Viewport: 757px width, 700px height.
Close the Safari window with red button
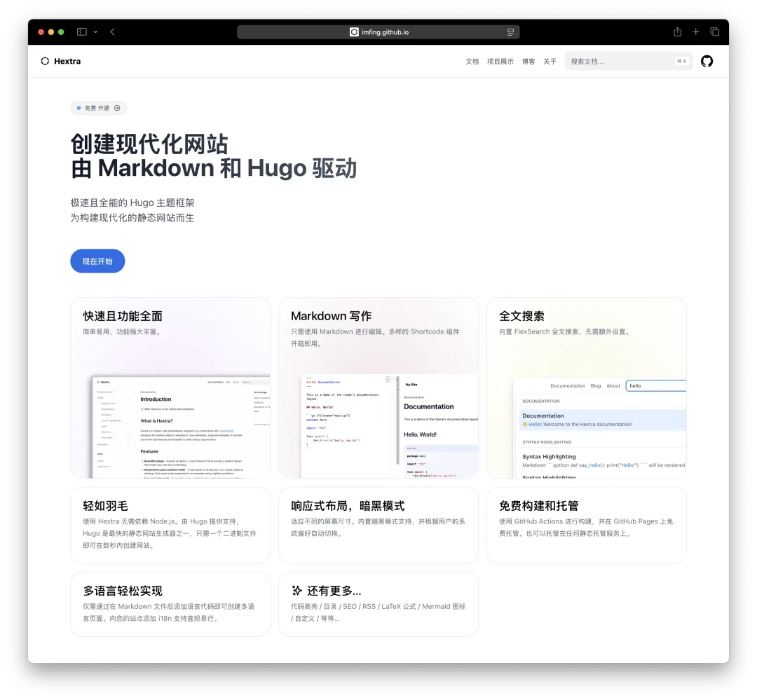41,32
